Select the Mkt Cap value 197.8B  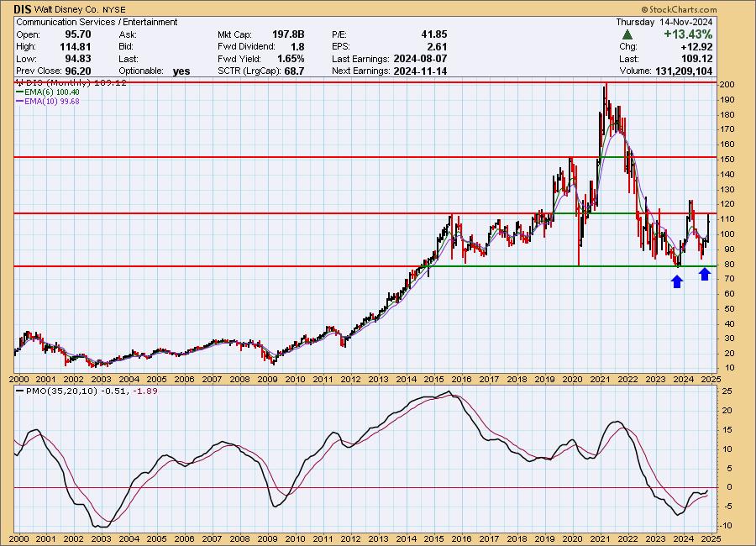[x=288, y=34]
